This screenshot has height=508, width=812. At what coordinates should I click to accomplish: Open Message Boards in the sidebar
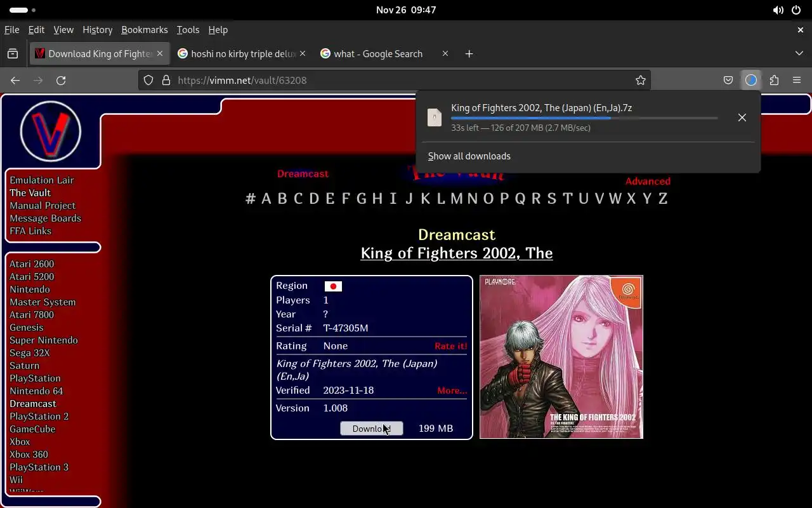tap(45, 218)
